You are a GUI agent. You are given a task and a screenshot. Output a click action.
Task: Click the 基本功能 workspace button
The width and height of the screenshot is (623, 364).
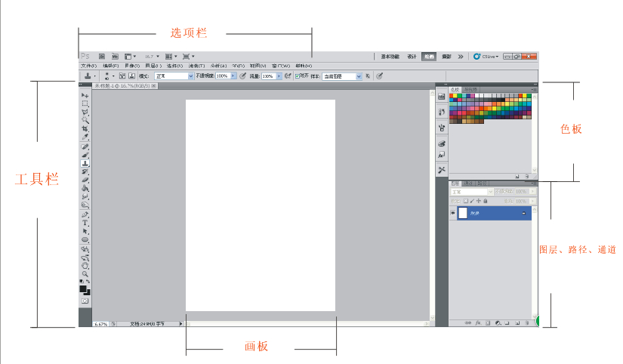(x=390, y=56)
